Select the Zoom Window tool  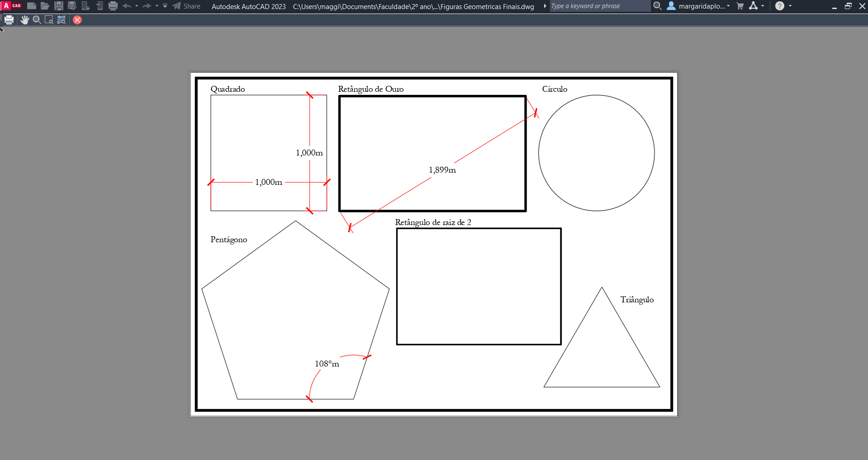click(49, 20)
